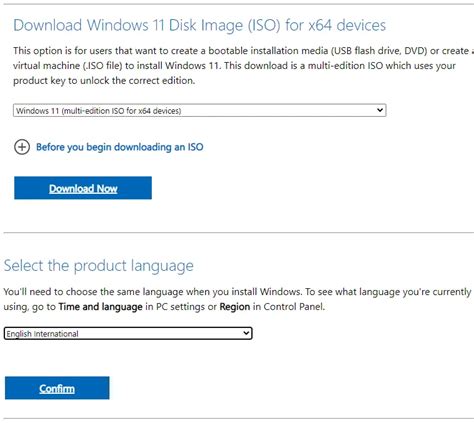Click the bold Time and language text
The image size is (474, 423).
coord(100,307)
